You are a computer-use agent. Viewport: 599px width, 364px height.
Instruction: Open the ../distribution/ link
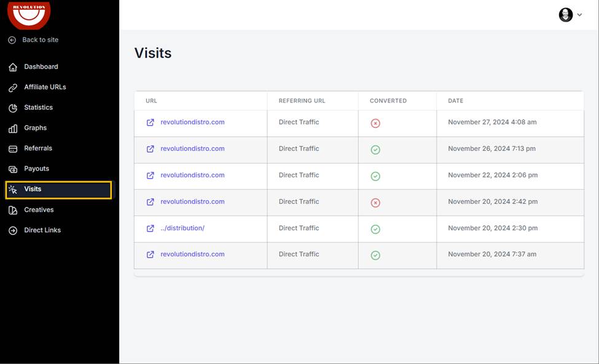click(x=182, y=228)
